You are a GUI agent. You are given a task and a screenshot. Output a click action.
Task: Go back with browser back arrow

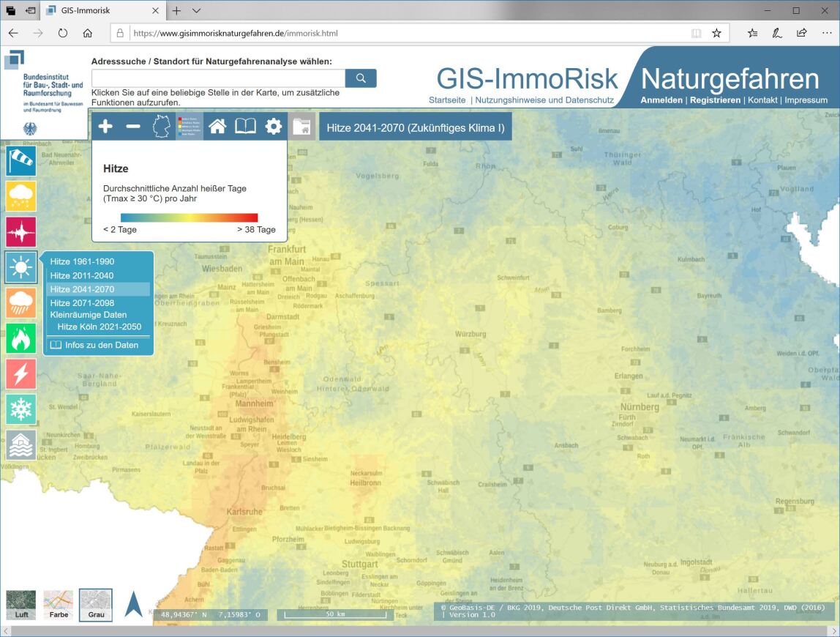[13, 33]
